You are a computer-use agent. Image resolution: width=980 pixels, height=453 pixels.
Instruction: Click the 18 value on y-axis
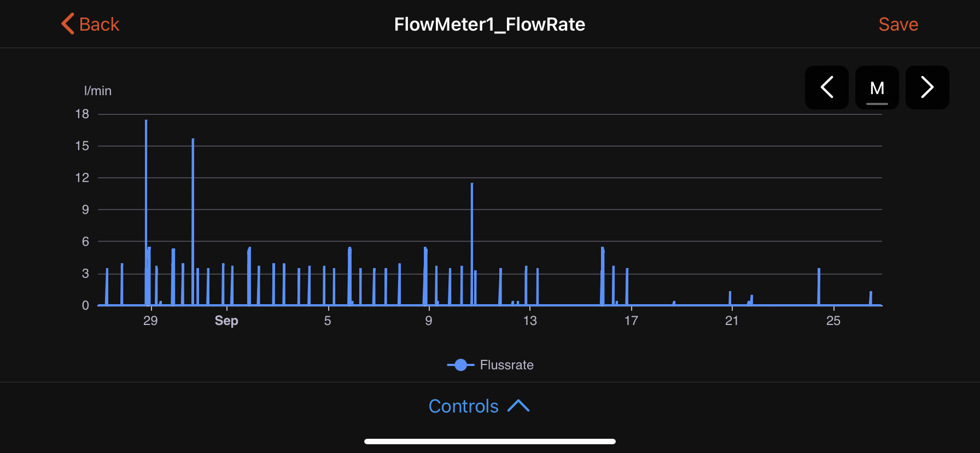[82, 114]
